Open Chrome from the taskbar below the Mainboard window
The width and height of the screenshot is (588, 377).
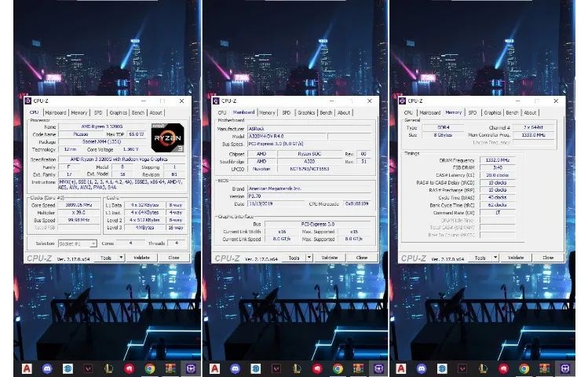[338, 368]
